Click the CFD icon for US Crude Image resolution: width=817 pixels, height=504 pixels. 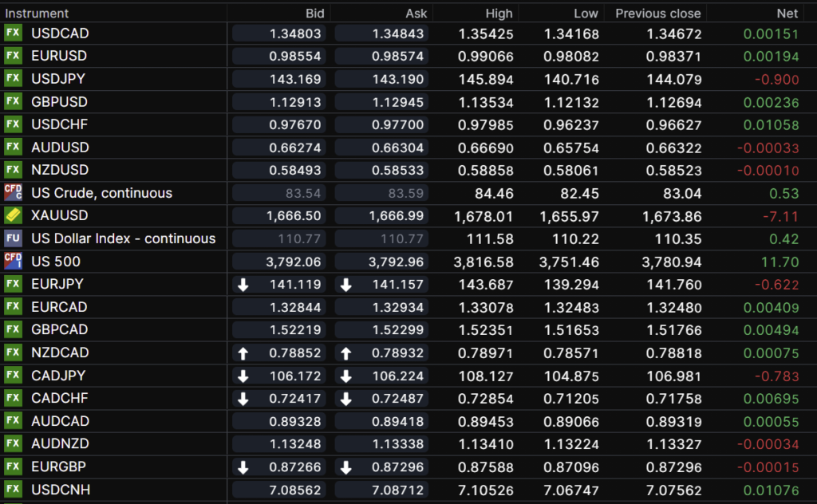pyautogui.click(x=13, y=192)
